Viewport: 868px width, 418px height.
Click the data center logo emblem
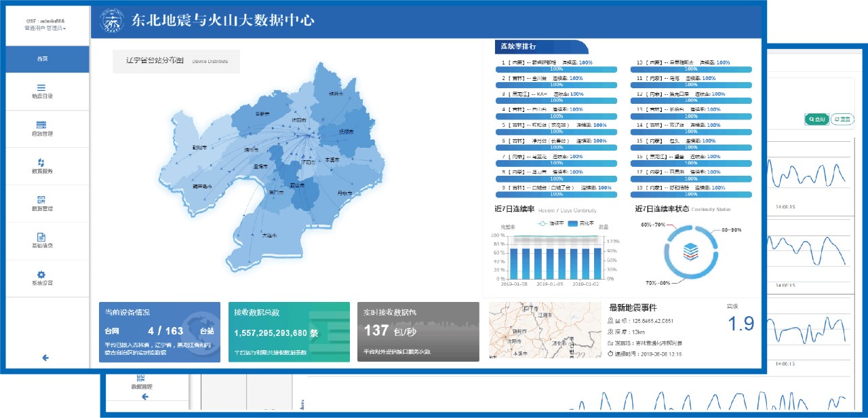(112, 21)
